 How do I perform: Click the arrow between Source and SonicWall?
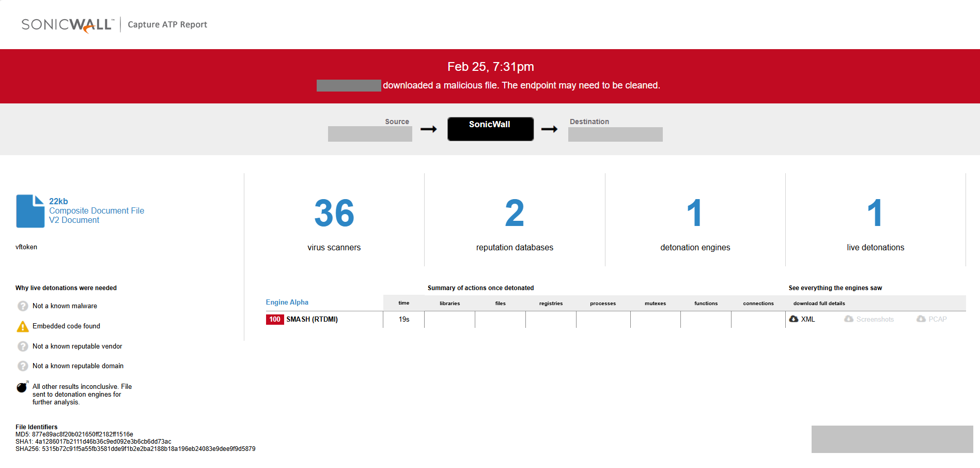click(429, 129)
